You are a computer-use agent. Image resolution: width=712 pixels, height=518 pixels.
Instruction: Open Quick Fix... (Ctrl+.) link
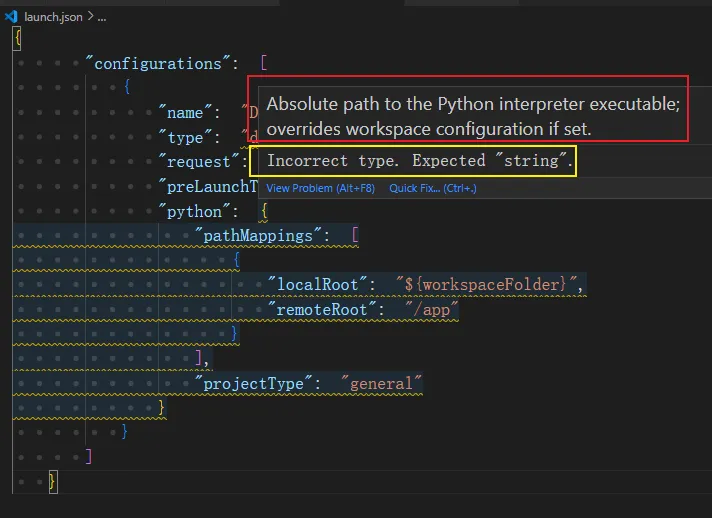point(433,188)
